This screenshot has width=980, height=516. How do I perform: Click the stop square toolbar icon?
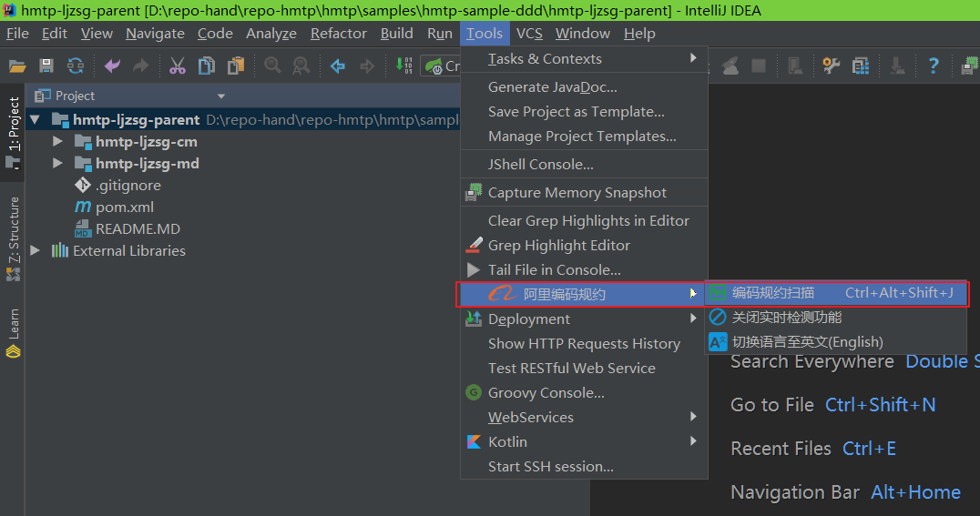759,66
